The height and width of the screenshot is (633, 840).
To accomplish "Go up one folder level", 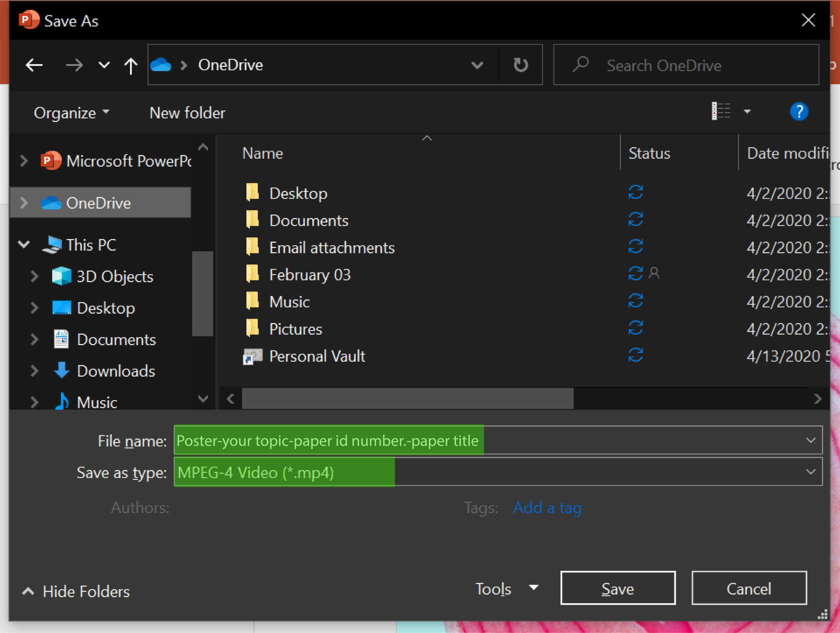I will tap(131, 66).
